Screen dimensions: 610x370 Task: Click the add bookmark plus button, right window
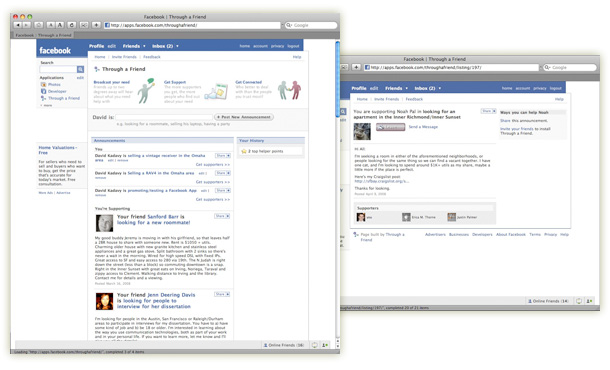(x=356, y=67)
